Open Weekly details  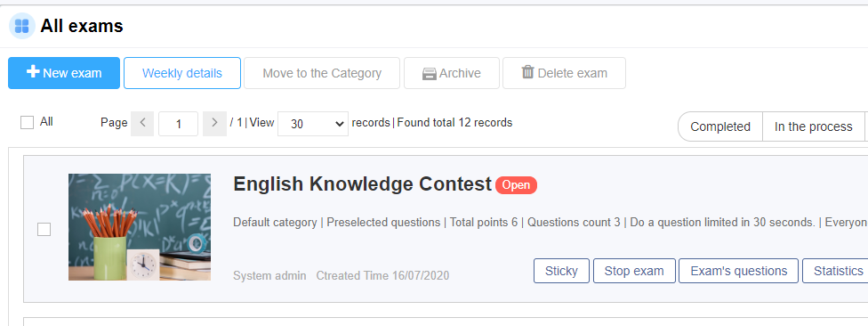click(182, 73)
